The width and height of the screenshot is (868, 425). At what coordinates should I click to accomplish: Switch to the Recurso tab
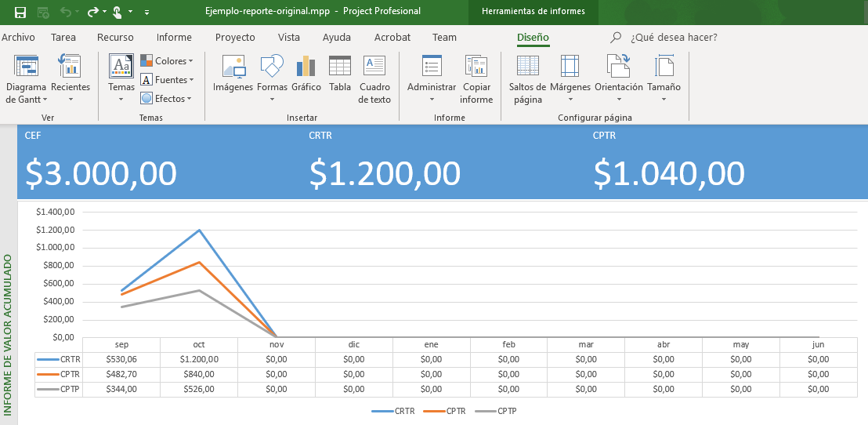point(115,38)
